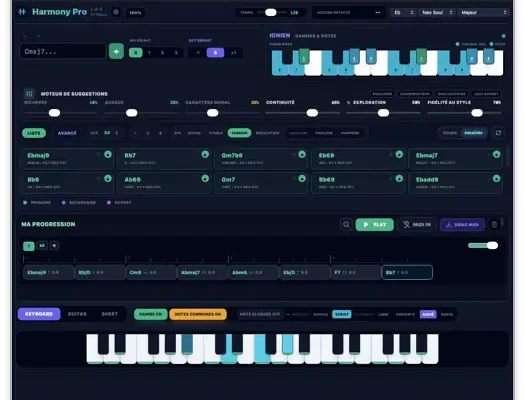Select default octave +1
The height and width of the screenshot is (400, 525).
[x=233, y=53]
